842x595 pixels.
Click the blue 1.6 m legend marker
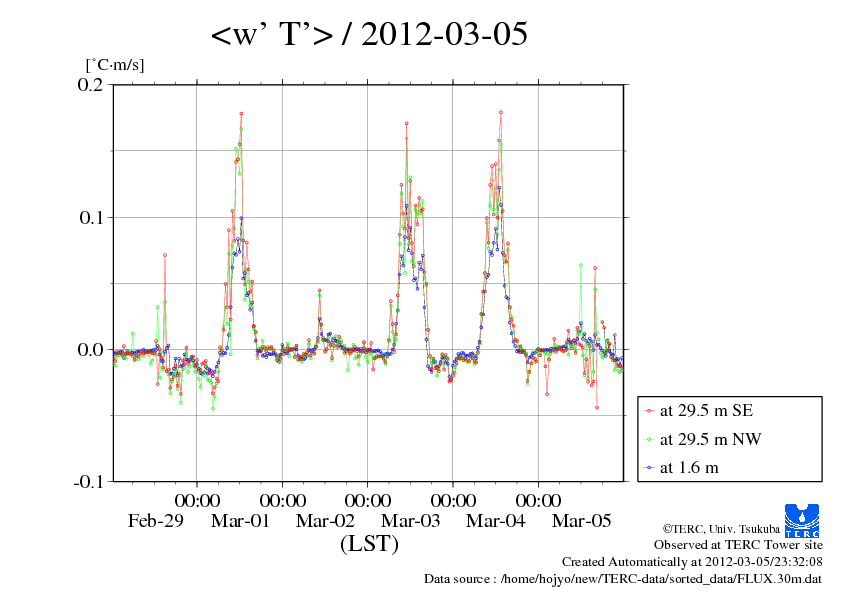(x=649, y=468)
